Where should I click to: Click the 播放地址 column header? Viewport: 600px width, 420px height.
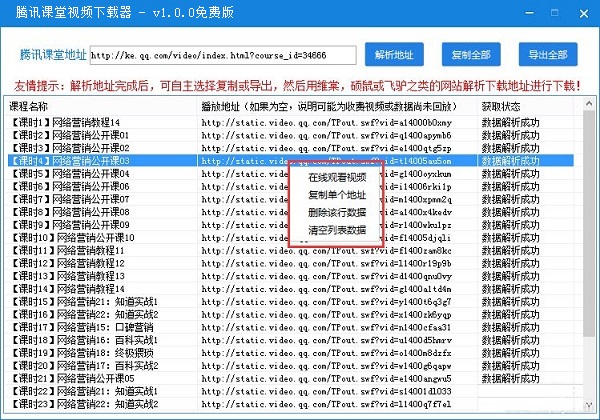pos(337,106)
